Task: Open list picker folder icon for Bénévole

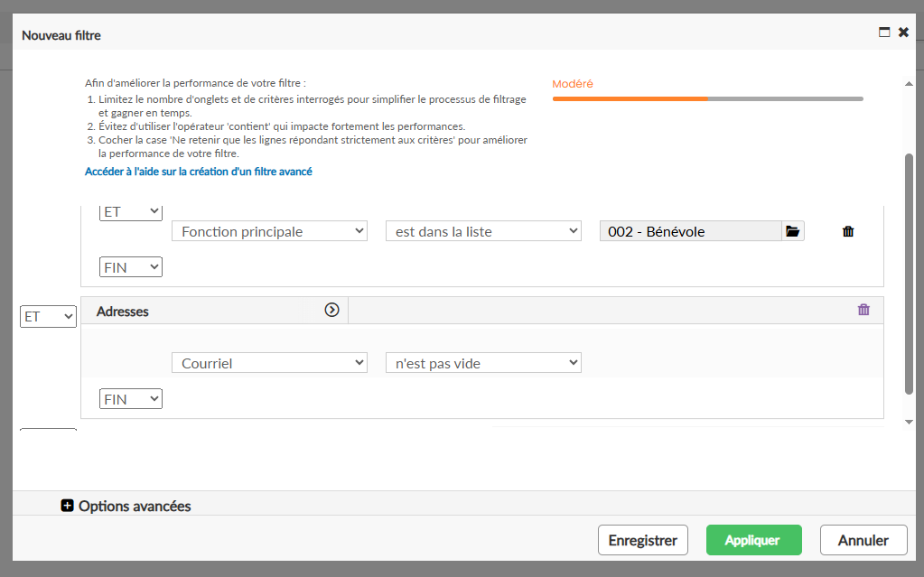Action: coord(793,231)
